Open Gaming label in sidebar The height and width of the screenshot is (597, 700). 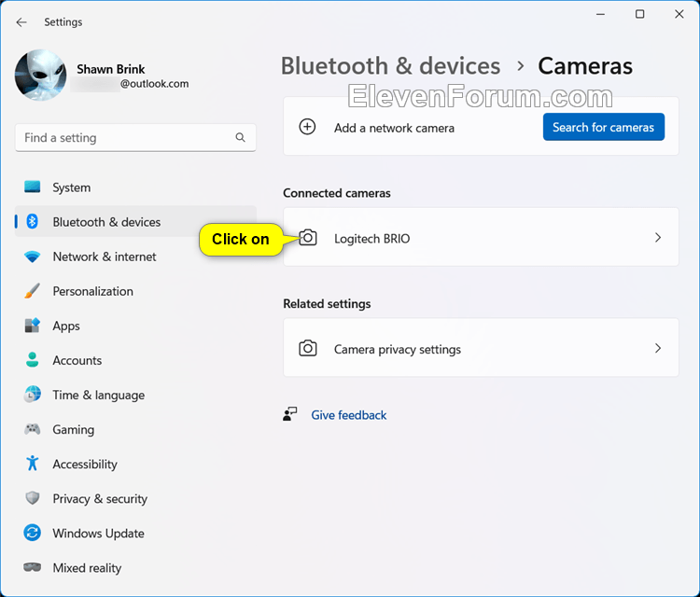[x=73, y=430]
